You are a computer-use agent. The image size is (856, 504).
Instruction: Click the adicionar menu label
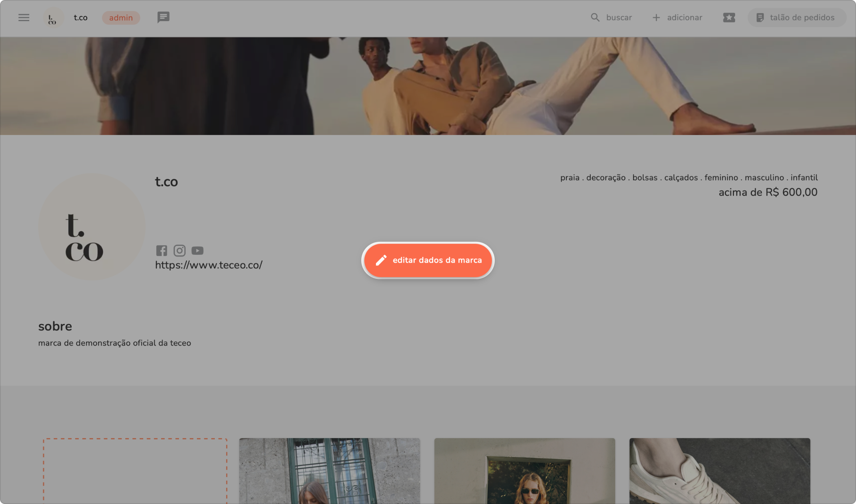tap(684, 17)
